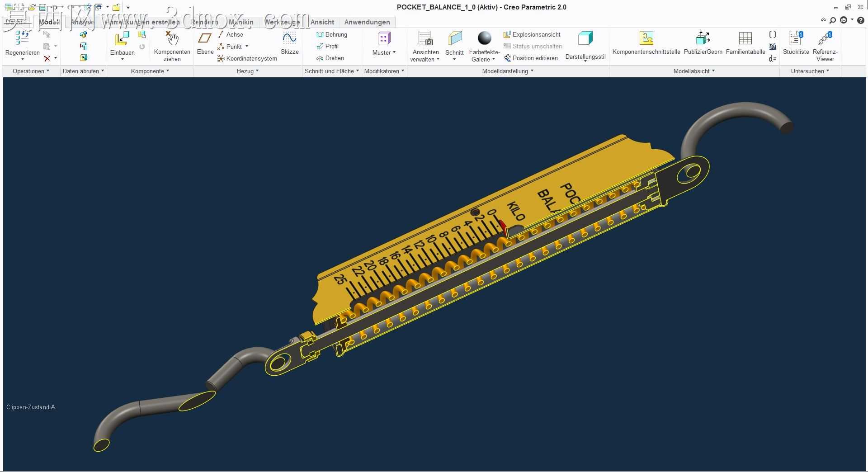Click the parameters brackets icon
The image size is (868, 472).
(773, 34)
